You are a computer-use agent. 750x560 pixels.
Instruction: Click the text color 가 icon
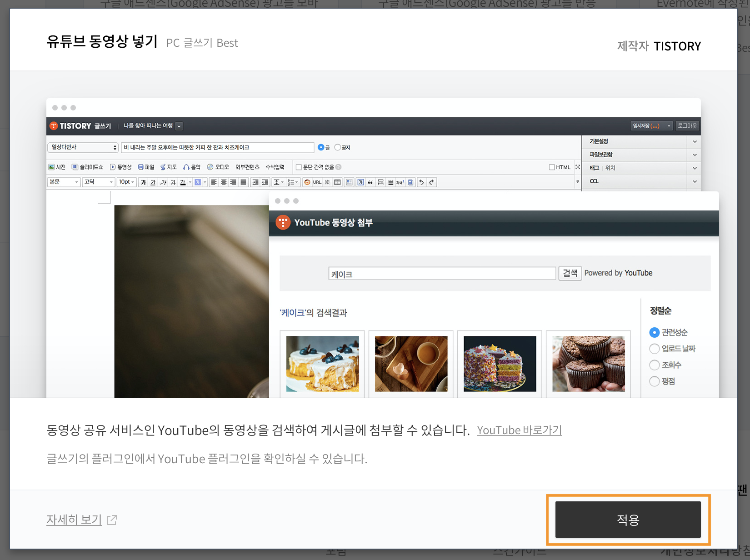click(x=183, y=182)
